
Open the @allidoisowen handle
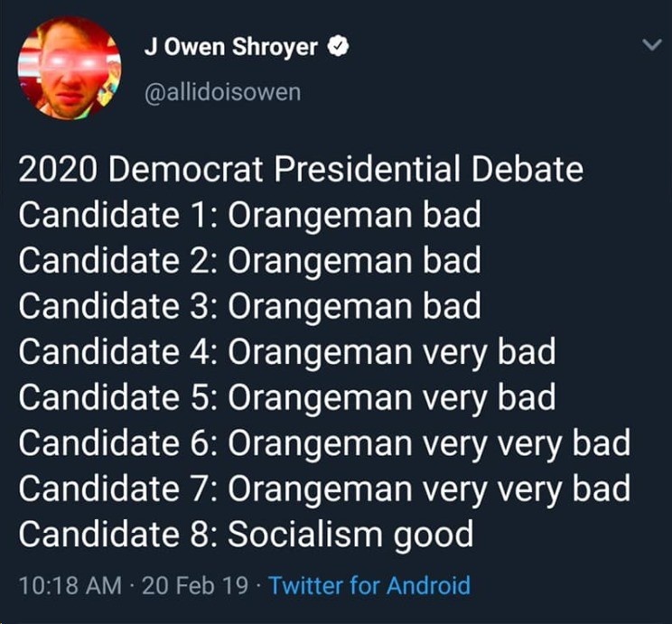pyautogui.click(x=222, y=92)
